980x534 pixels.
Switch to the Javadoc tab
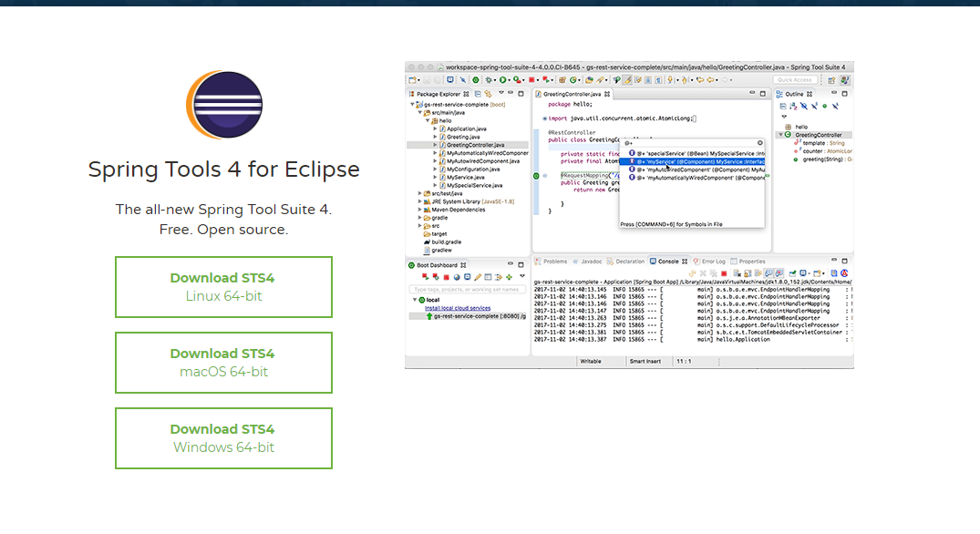587,261
